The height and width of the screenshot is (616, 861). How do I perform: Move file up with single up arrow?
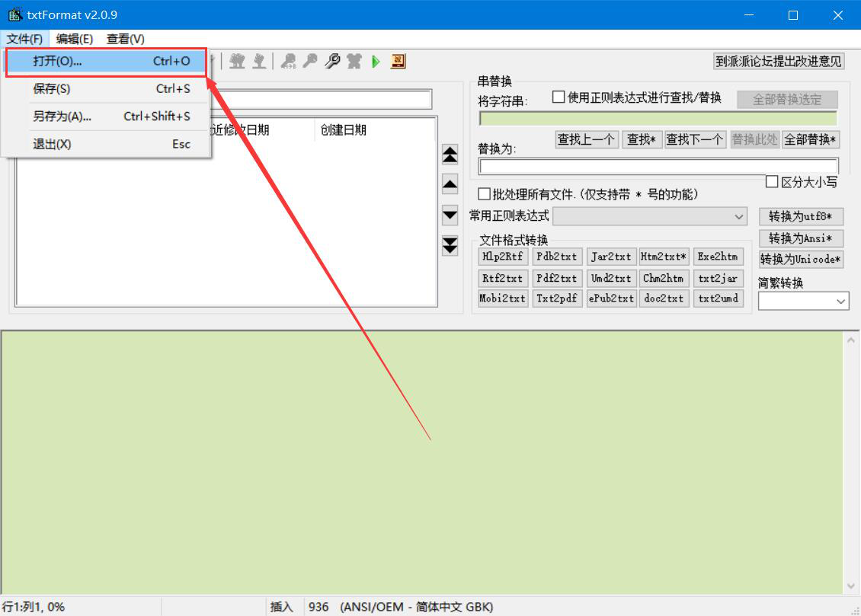[x=450, y=185]
